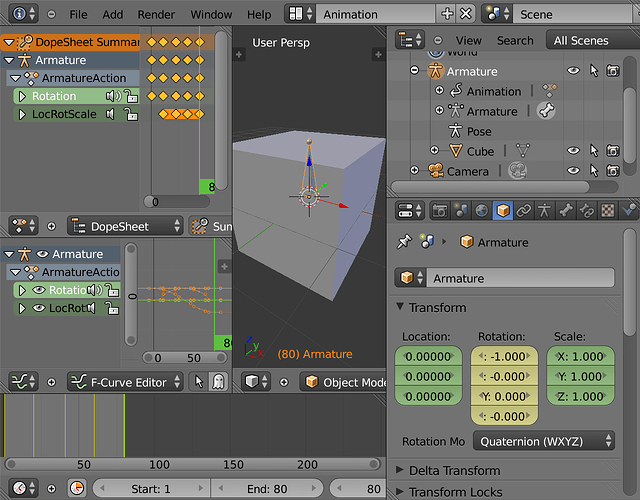Open the Constraints properties tab icon

tap(524, 211)
